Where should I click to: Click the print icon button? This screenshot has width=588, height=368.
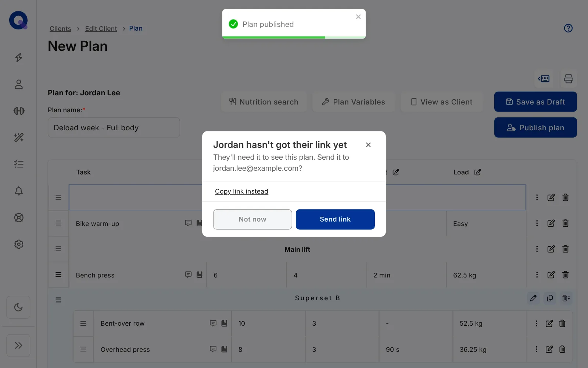pos(569,79)
